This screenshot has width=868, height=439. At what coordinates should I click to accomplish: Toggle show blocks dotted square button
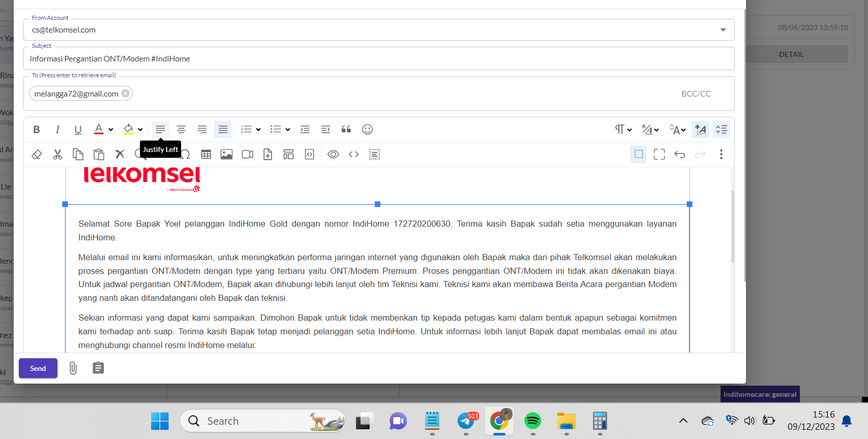[639, 154]
